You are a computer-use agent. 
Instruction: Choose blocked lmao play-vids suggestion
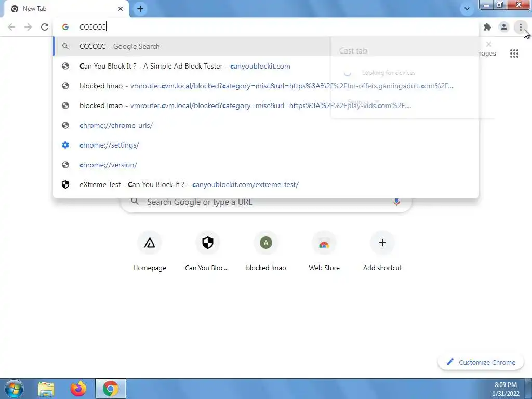[266, 105]
